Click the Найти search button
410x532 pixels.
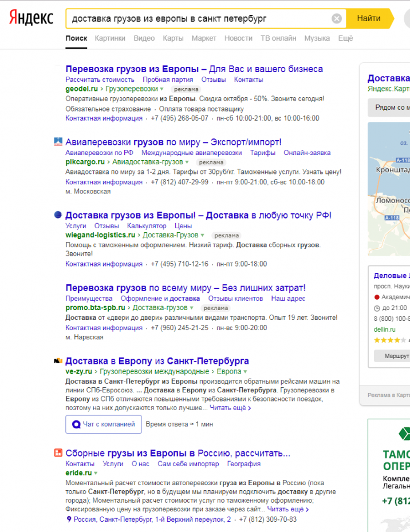point(369,18)
